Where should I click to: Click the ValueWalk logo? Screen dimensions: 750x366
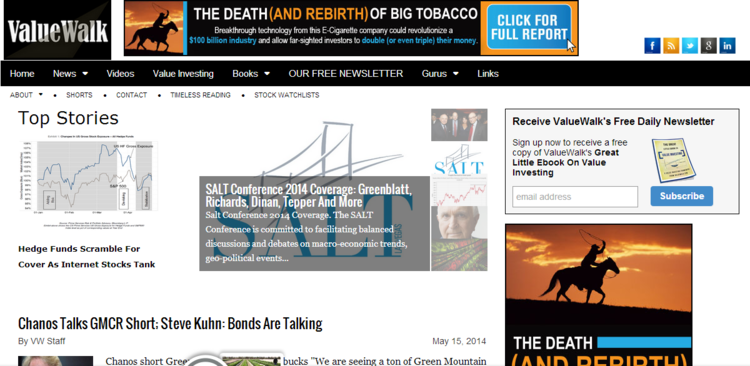pyautogui.click(x=57, y=30)
